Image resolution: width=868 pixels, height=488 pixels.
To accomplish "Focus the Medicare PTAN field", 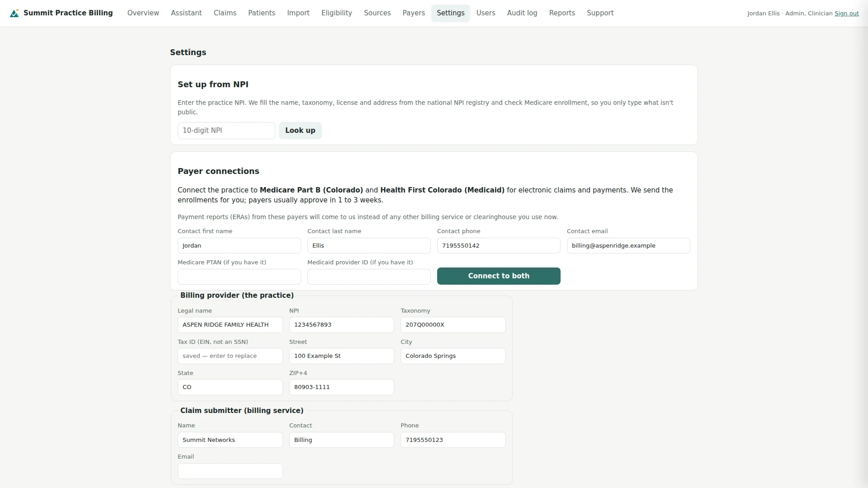I will tap(239, 277).
